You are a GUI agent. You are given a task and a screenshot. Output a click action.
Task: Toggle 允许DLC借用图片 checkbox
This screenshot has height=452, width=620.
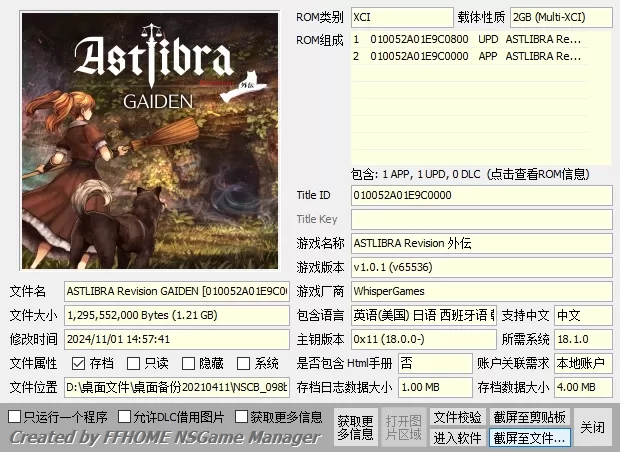tap(125, 417)
